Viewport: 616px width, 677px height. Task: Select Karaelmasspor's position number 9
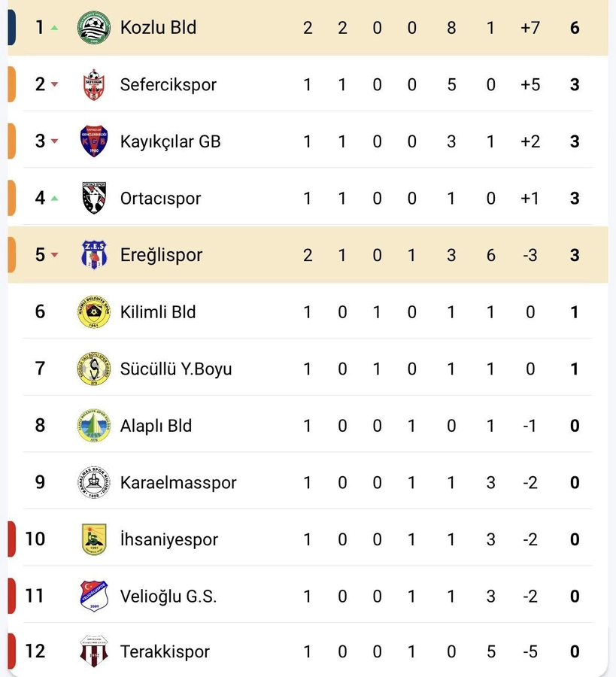click(x=40, y=482)
